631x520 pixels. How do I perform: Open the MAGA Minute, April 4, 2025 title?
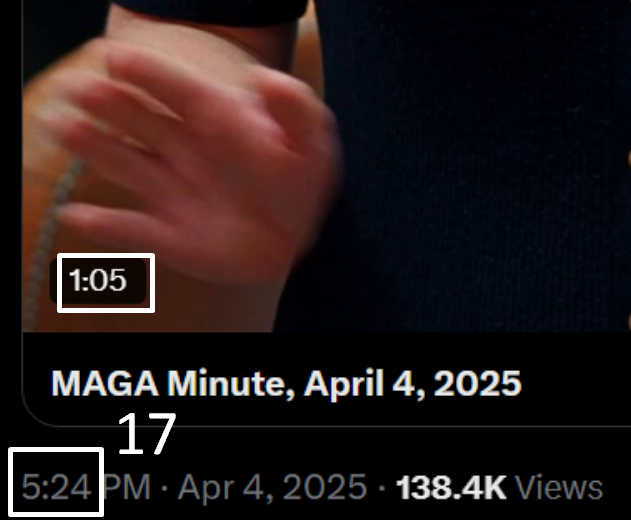click(x=287, y=384)
